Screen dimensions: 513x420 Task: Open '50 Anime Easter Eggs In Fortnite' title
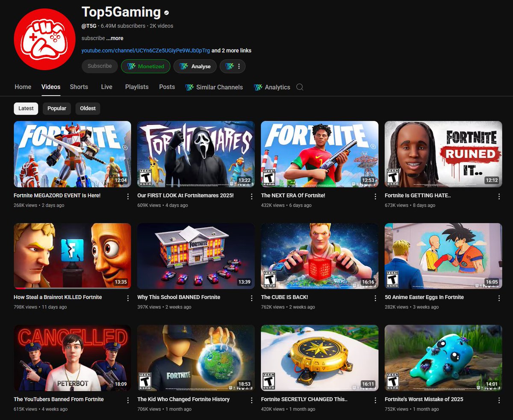(425, 297)
